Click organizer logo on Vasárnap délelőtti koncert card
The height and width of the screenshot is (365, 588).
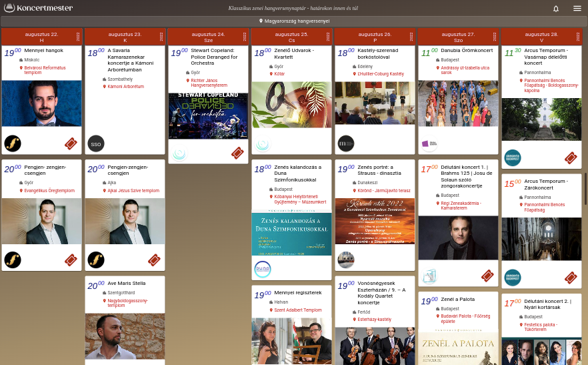pos(513,157)
